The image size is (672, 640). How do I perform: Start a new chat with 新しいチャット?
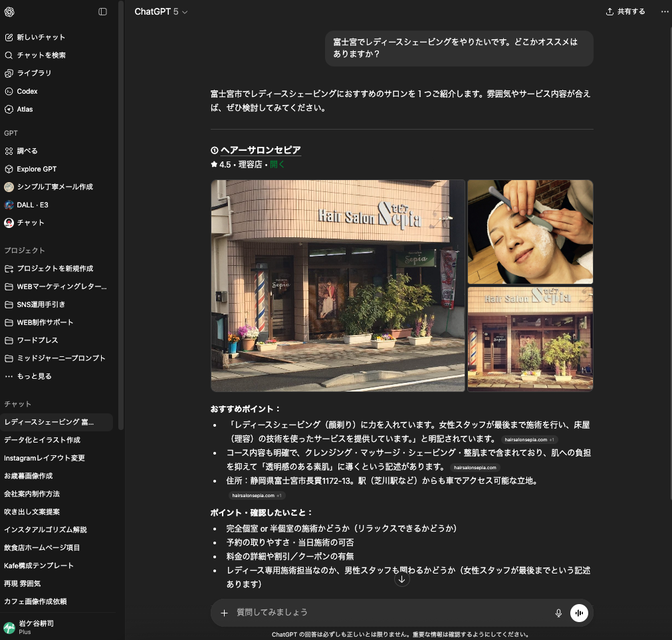pyautogui.click(x=41, y=37)
